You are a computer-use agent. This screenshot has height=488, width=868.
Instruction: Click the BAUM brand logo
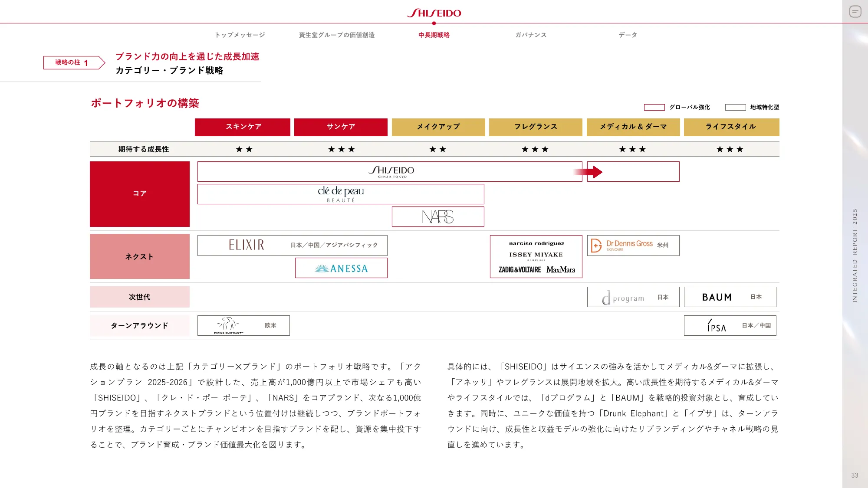click(717, 298)
